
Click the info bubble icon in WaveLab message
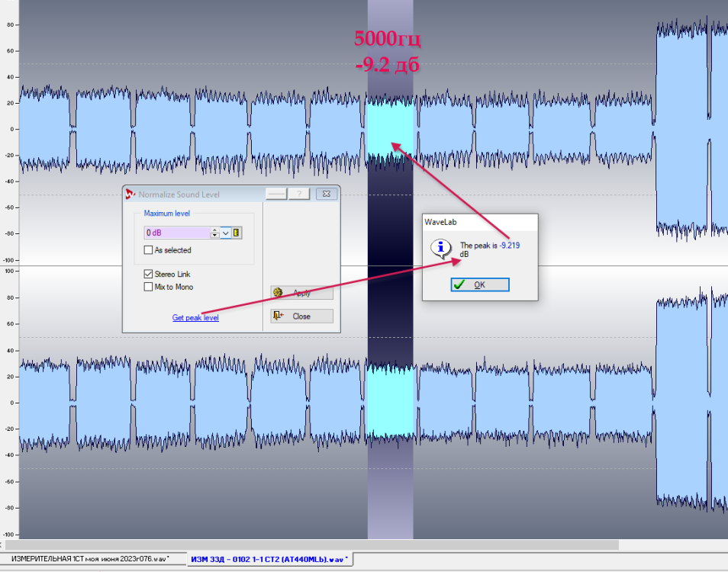coord(440,249)
